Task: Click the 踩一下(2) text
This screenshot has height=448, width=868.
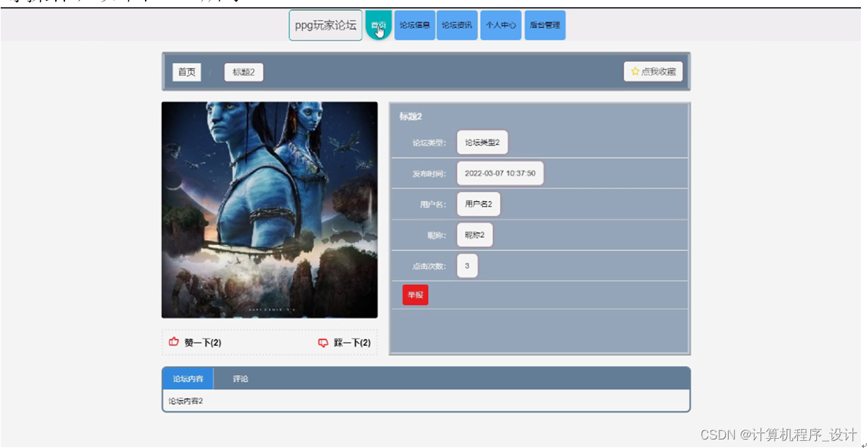Action: 352,343
